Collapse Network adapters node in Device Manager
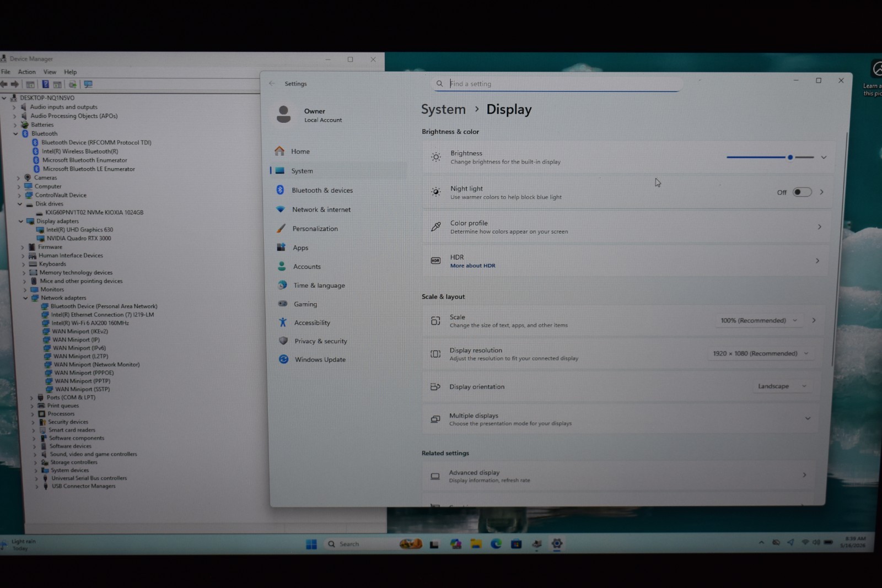Viewport: 882px width, 588px height. coord(25,298)
